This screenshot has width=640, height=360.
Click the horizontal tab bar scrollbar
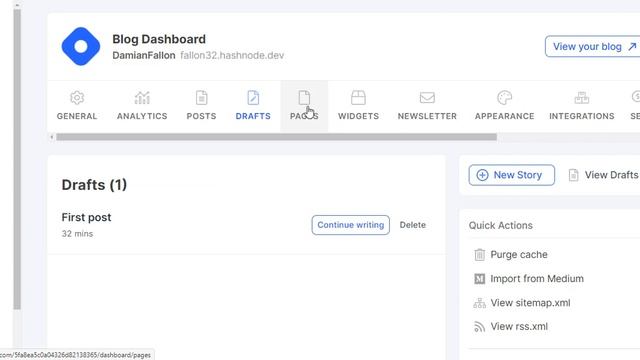[x=276, y=137]
